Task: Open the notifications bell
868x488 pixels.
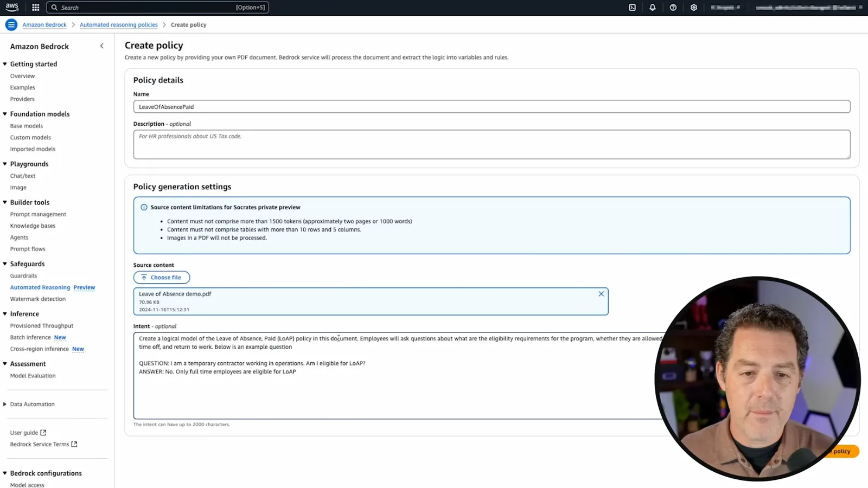Action: point(653,8)
